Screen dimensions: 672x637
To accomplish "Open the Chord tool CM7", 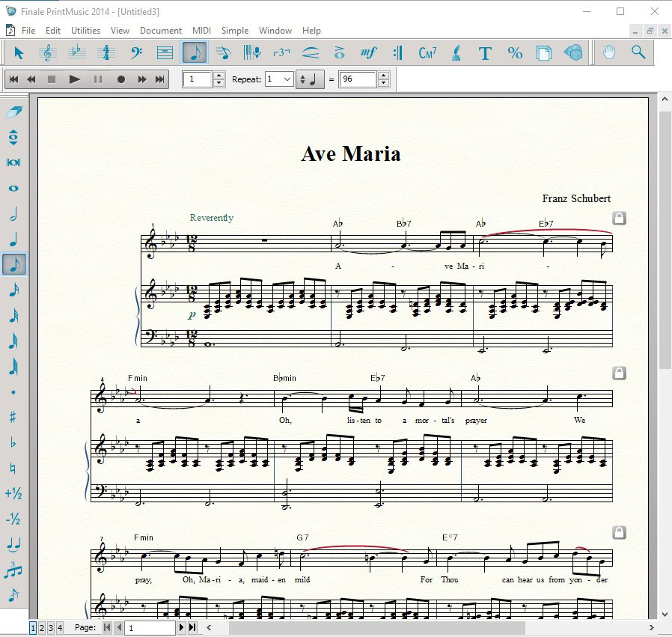I will coord(427,52).
